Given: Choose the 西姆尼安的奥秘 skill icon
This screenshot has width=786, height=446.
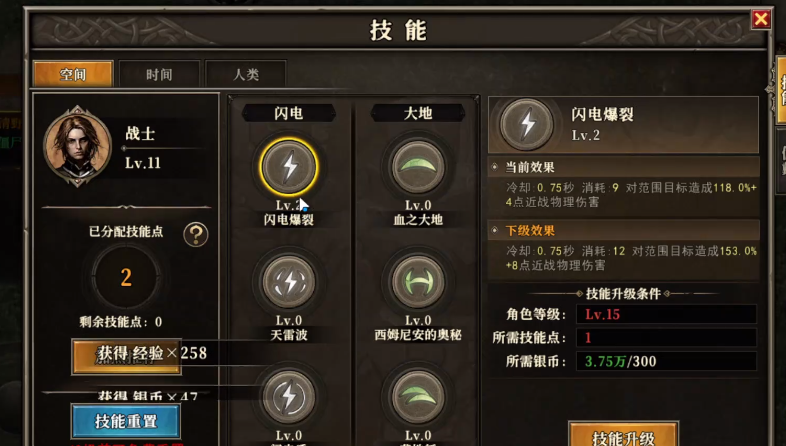Looking at the screenshot, I should click(418, 282).
